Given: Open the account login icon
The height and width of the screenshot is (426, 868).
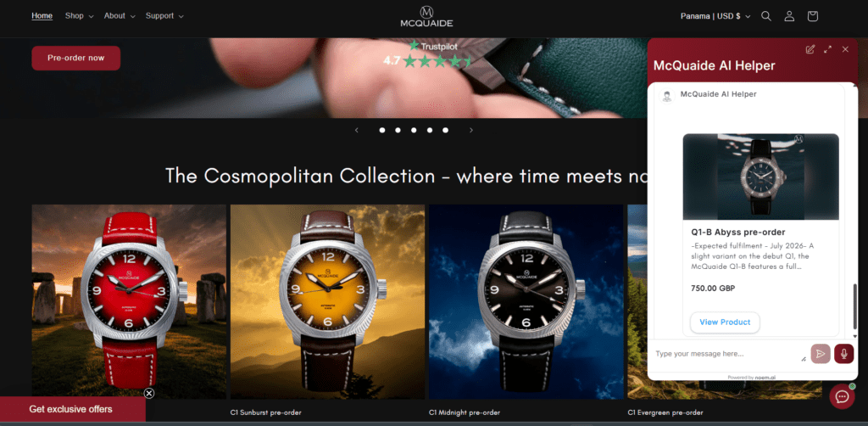Looking at the screenshot, I should point(789,16).
